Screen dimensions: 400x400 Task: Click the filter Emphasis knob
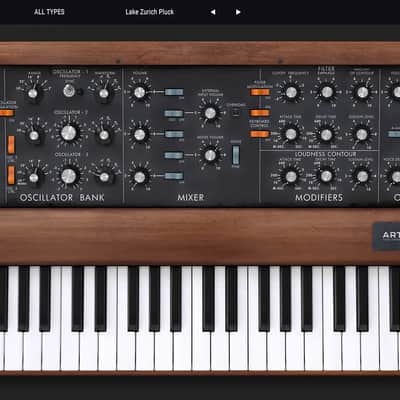[327, 92]
